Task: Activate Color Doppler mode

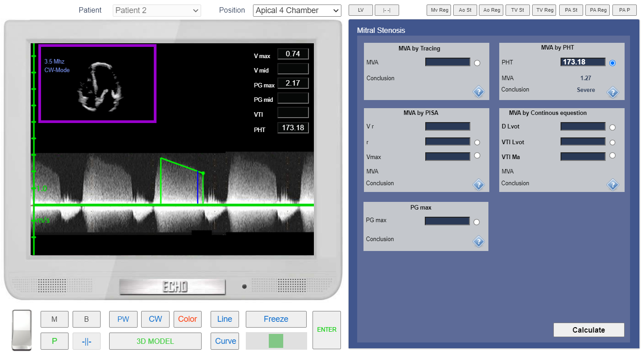Action: tap(188, 319)
